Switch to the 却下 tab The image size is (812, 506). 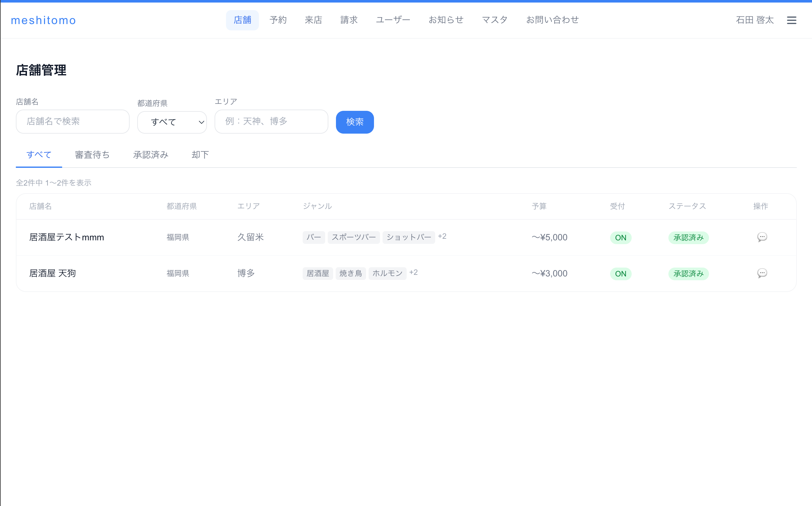[200, 155]
